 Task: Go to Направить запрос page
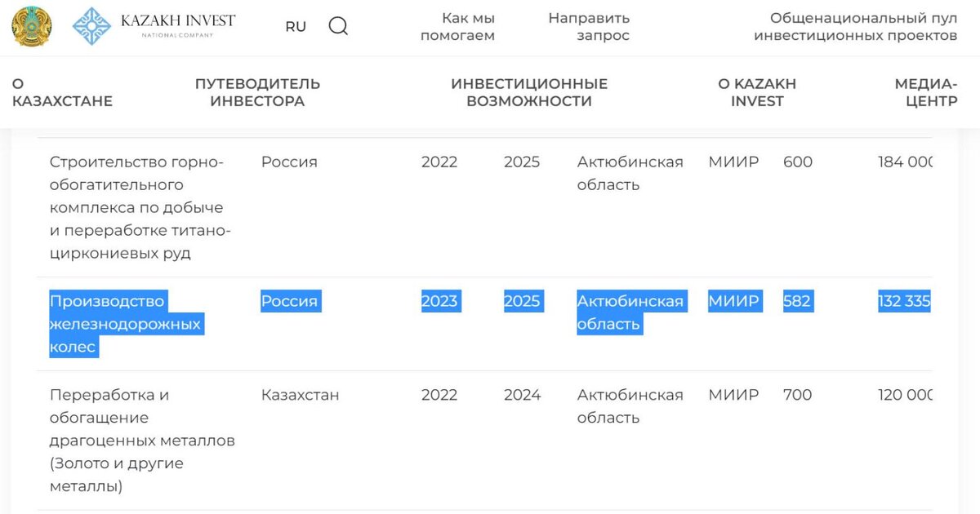[589, 27]
